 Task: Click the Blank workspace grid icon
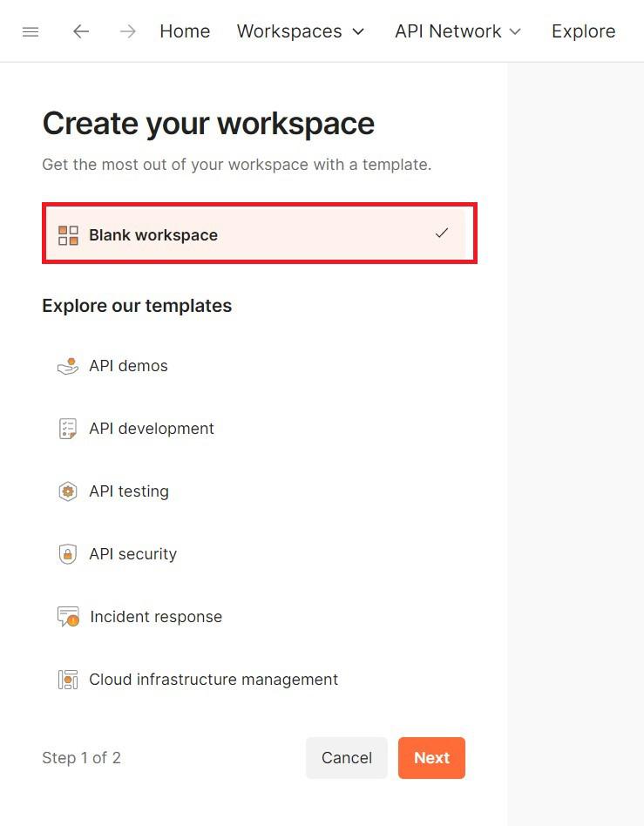pos(68,235)
